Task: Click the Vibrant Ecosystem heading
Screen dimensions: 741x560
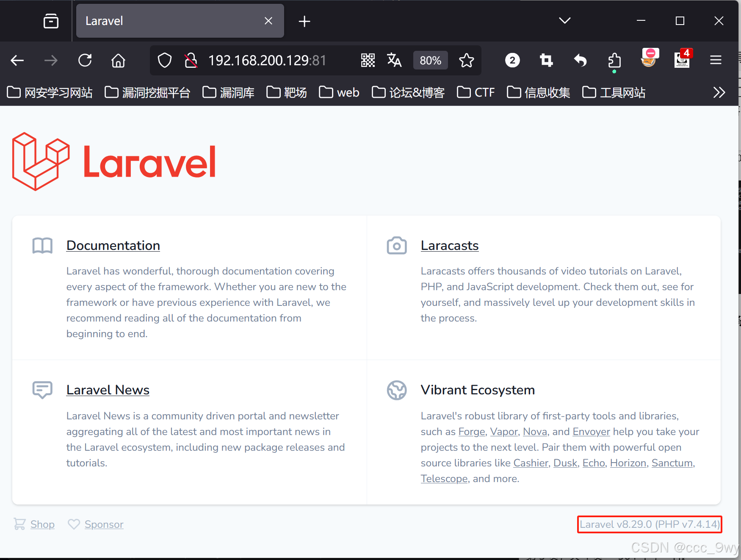Action: [478, 390]
